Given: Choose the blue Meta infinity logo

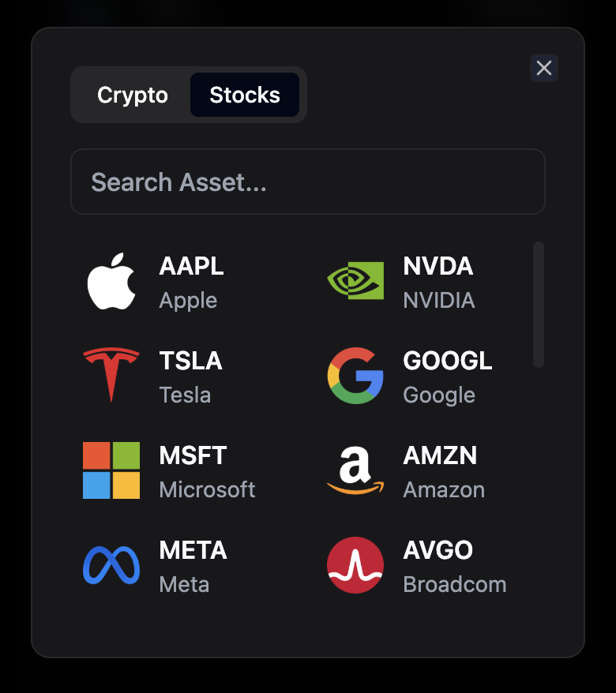Looking at the screenshot, I should (111, 565).
